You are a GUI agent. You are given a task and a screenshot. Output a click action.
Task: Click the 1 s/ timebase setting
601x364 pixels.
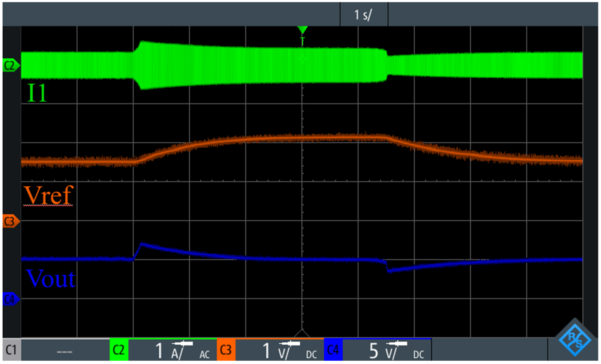pyautogui.click(x=364, y=14)
